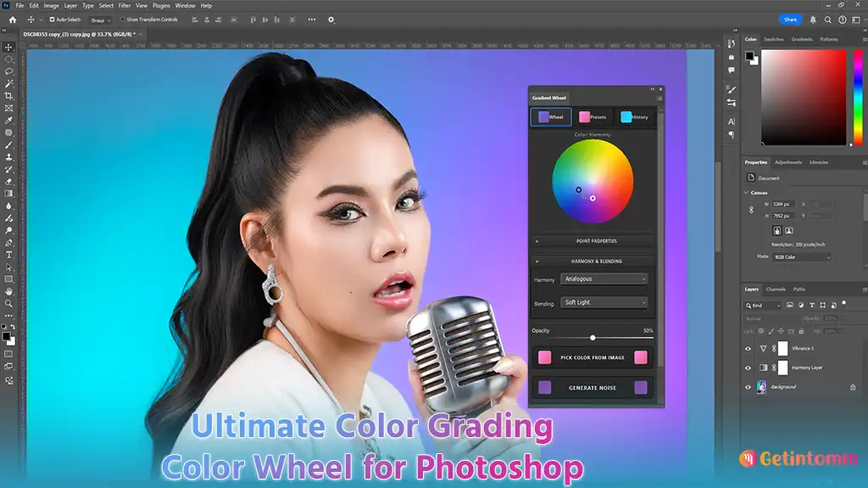
Task: Open the Paragraph panel icon
Action: click(x=732, y=135)
